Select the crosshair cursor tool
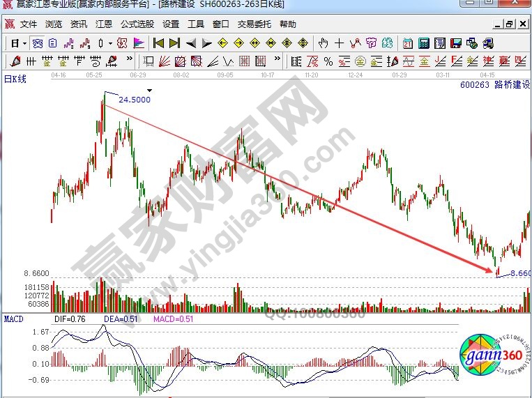The height and width of the screenshot is (398, 532). tap(339, 43)
